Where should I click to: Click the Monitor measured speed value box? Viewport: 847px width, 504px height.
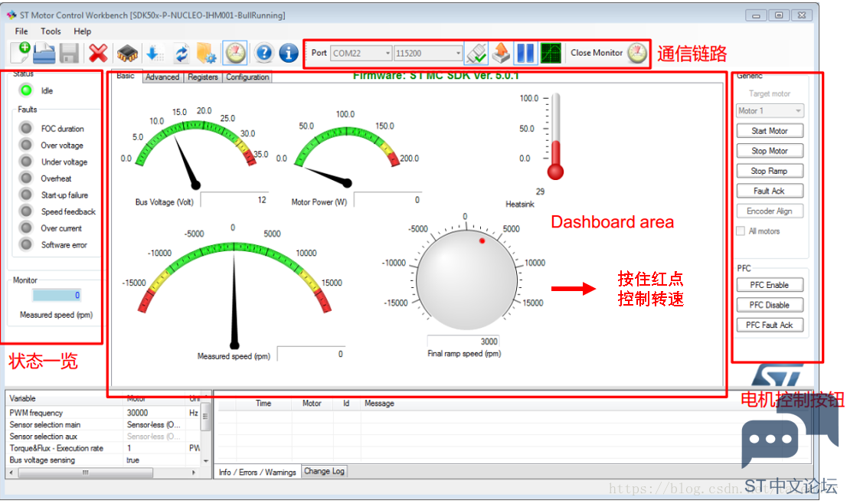click(57, 295)
